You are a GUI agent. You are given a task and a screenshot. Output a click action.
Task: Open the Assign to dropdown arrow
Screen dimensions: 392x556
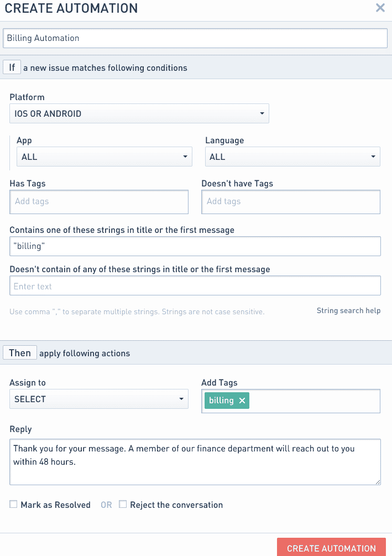coord(180,399)
